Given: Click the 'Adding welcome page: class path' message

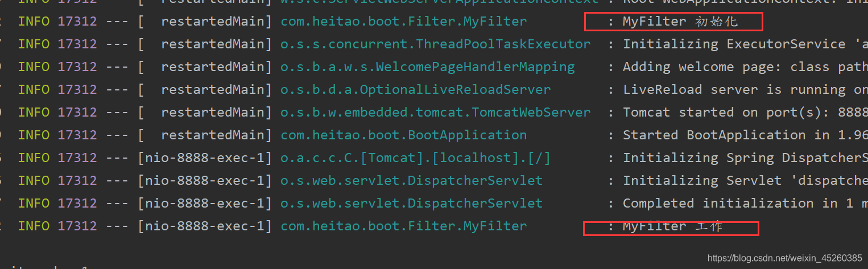Looking at the screenshot, I should coord(745,67).
